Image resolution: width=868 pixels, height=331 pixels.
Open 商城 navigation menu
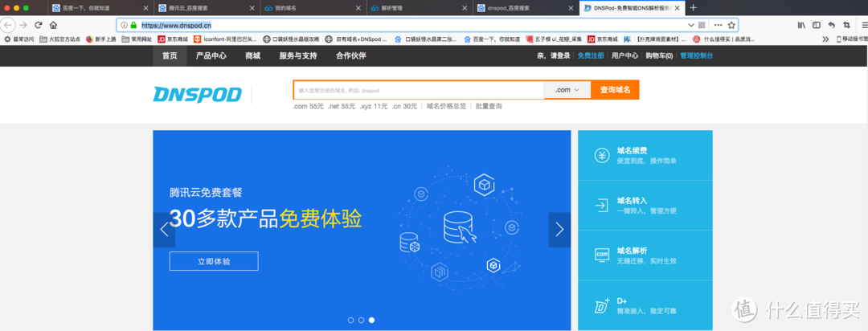[253, 56]
